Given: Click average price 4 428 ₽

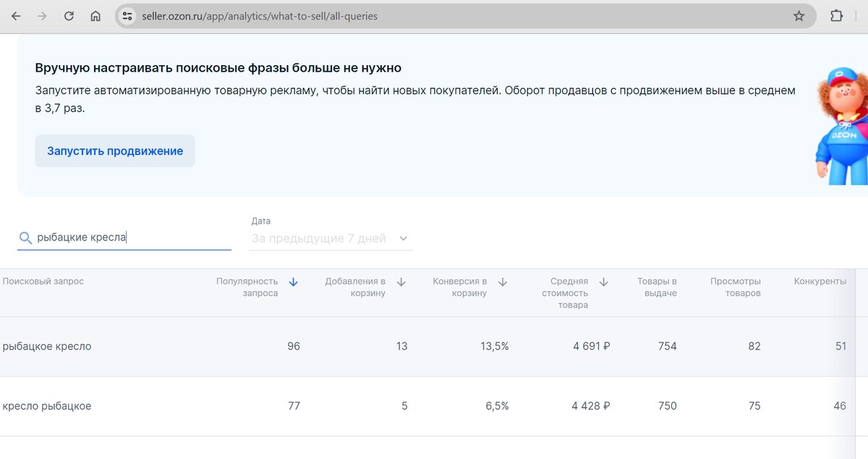Looking at the screenshot, I should pos(591,406).
